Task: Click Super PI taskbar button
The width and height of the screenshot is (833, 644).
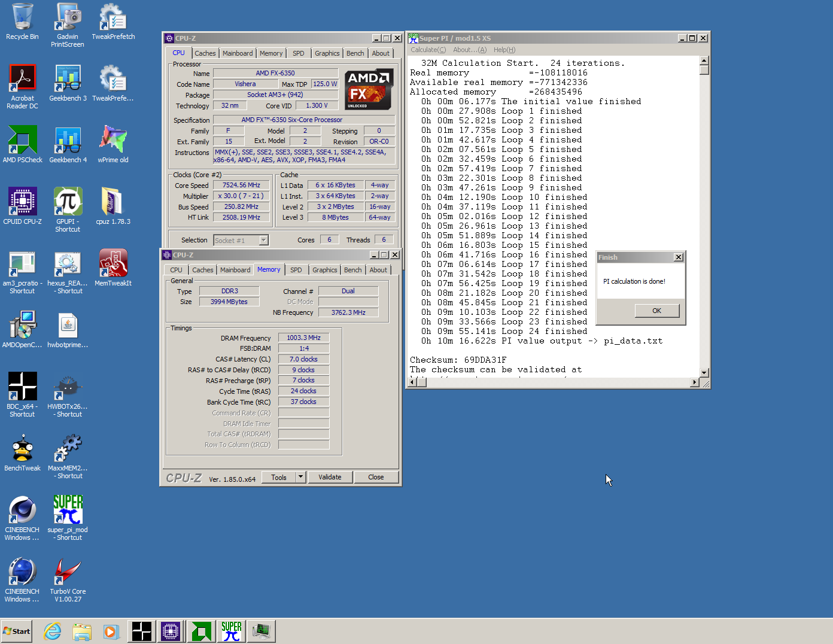Action: pos(231,631)
